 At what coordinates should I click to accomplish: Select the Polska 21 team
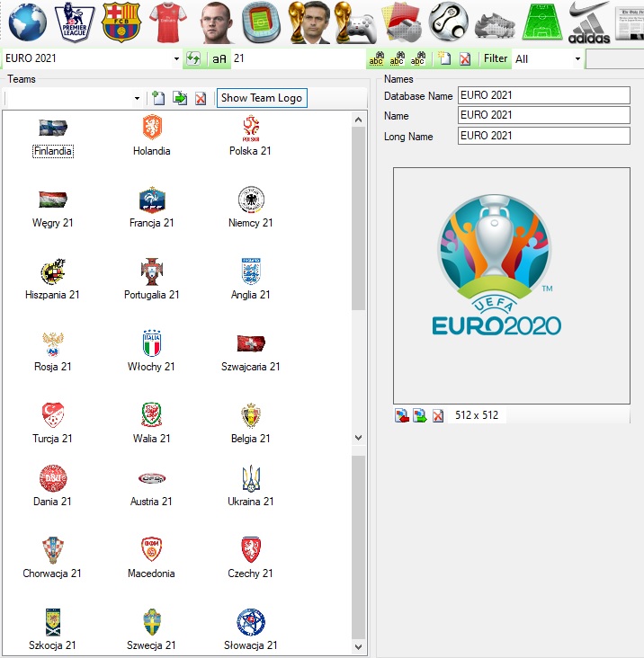(250, 135)
